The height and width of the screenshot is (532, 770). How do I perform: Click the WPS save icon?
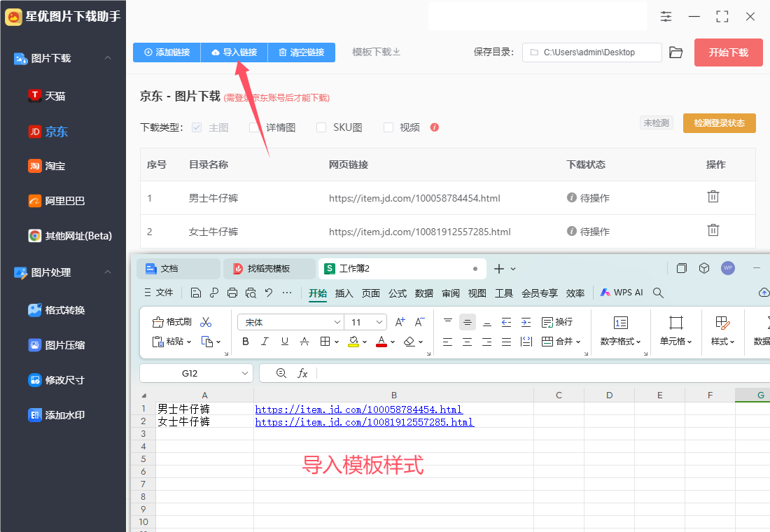(x=196, y=293)
